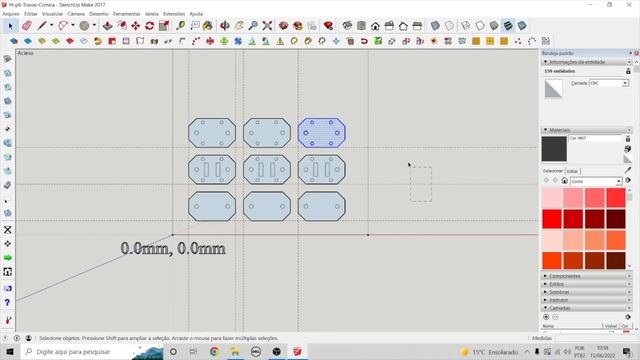The height and width of the screenshot is (360, 640).
Task: Open the Câmera menu
Action: click(76, 14)
